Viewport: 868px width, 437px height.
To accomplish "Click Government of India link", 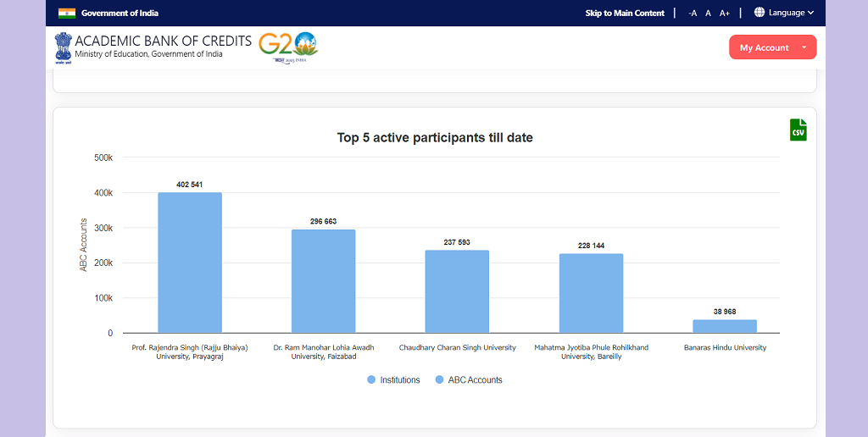I will click(120, 14).
